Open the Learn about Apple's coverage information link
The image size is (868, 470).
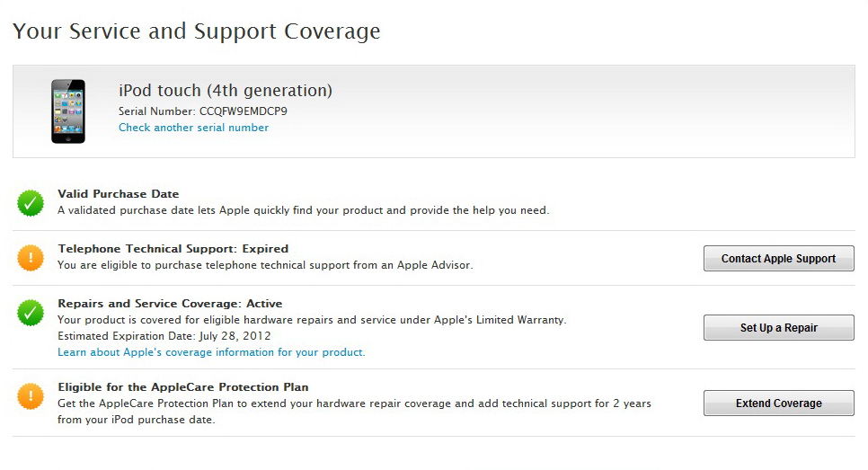(211, 352)
